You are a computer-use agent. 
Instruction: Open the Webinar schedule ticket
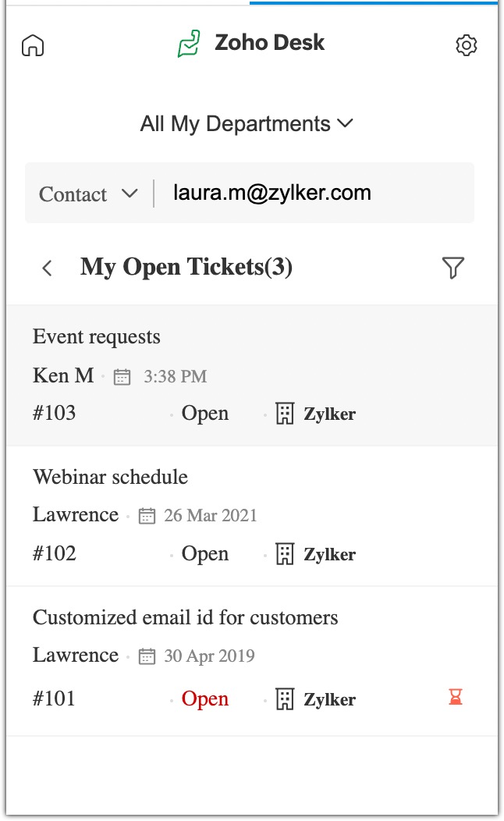click(110, 477)
